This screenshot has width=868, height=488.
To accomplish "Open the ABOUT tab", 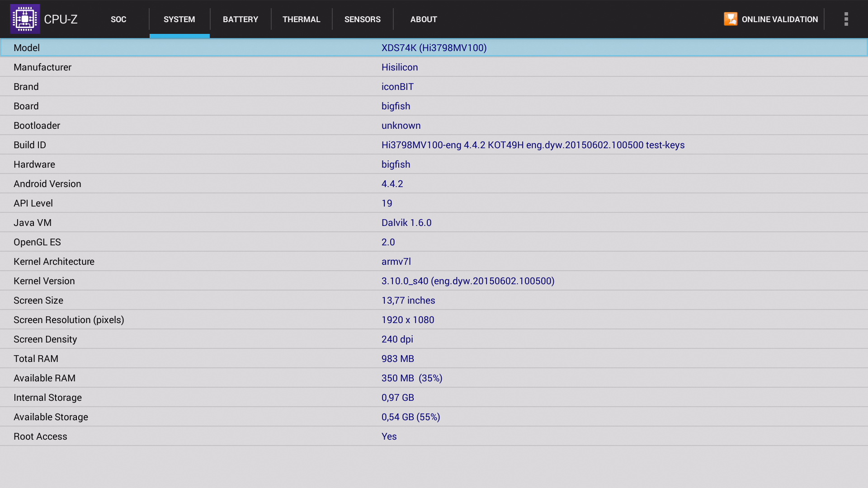I will tap(424, 19).
